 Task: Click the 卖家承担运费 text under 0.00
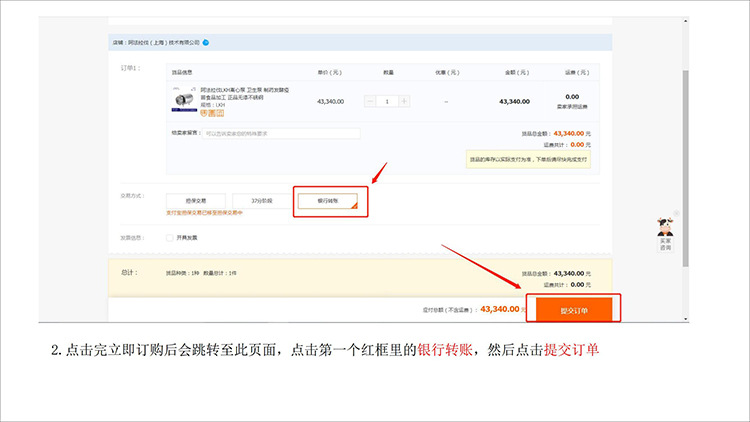tap(572, 107)
